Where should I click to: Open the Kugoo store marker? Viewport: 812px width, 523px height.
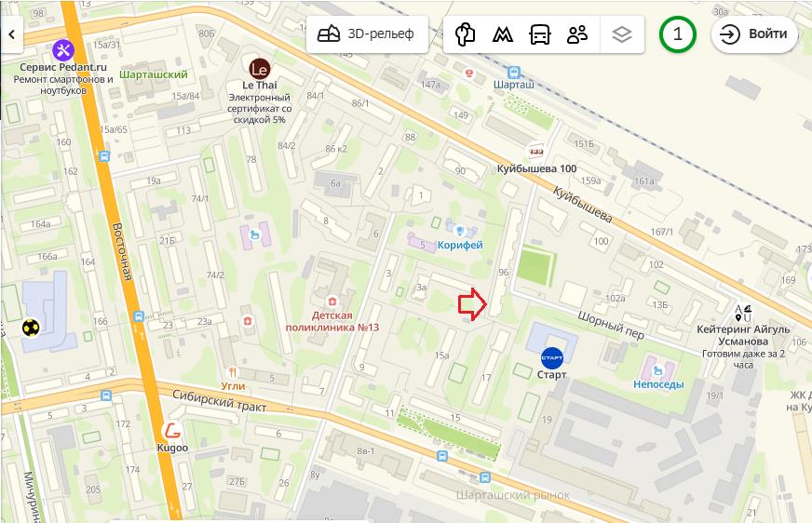pyautogui.click(x=172, y=430)
